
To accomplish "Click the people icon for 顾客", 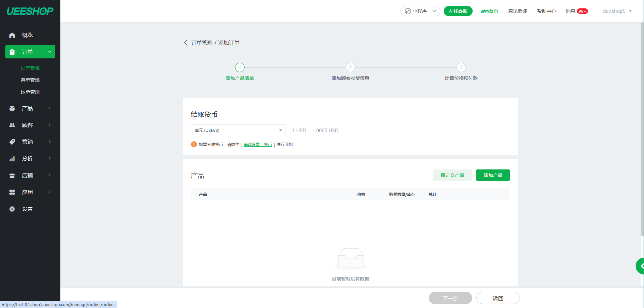I will [12, 125].
